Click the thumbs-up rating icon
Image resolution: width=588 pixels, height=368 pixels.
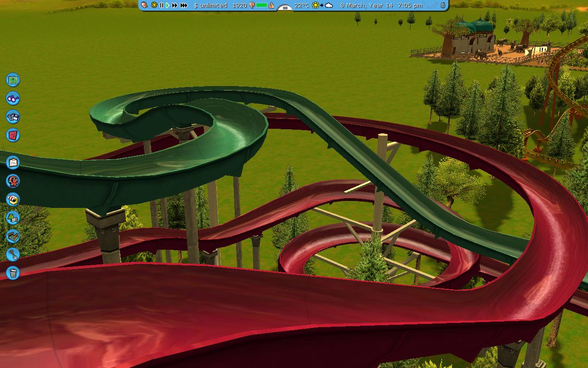point(271,6)
